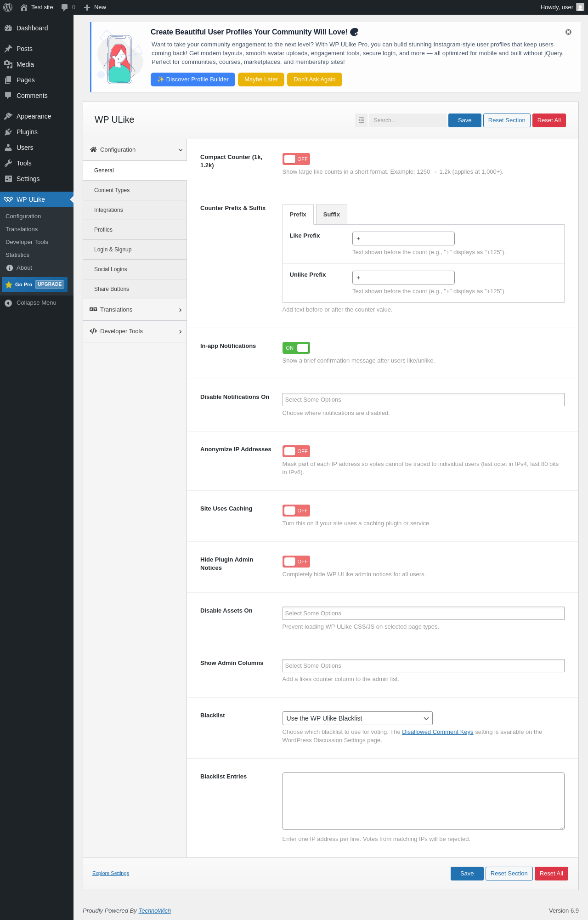Click the UPGRADE badge in the sidebar
The image size is (588, 920).
[50, 284]
